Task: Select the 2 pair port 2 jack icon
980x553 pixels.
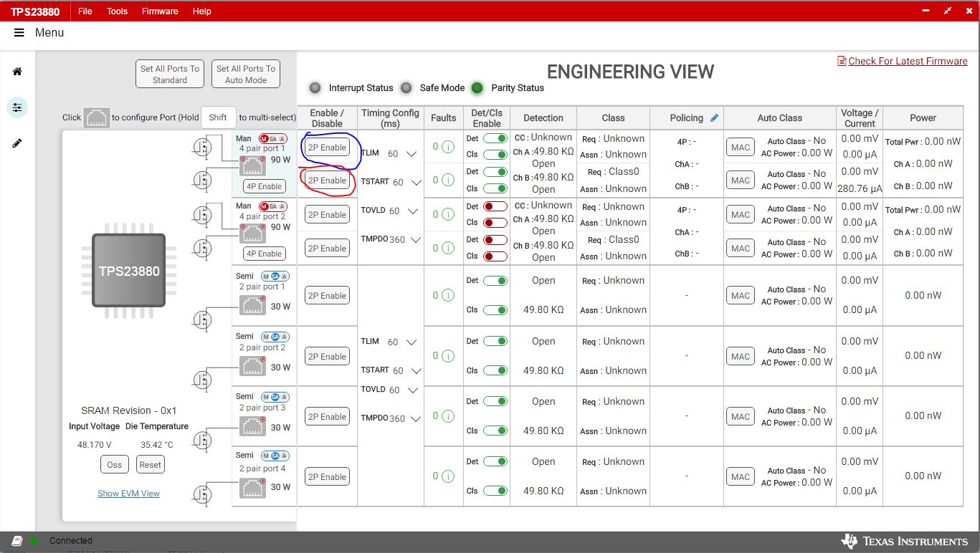Action: click(253, 366)
